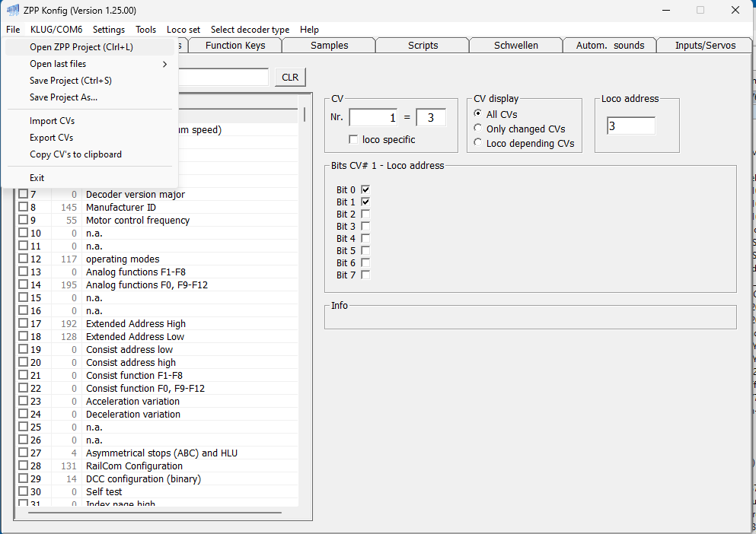Click the ZPP Konfig app icon in title bar
Image resolution: width=756 pixels, height=534 pixels.
[12, 11]
